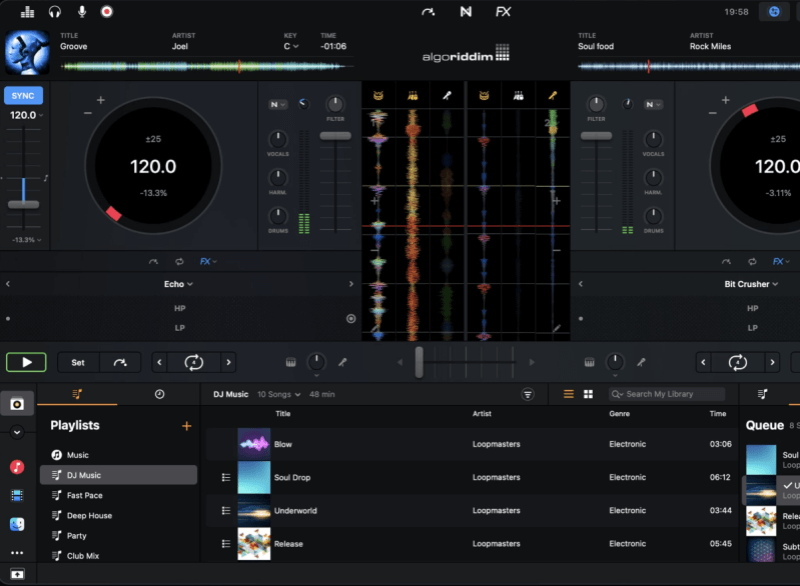
Task: Open the 120.0 tempo dropdown under SYNC
Action: click(x=27, y=115)
